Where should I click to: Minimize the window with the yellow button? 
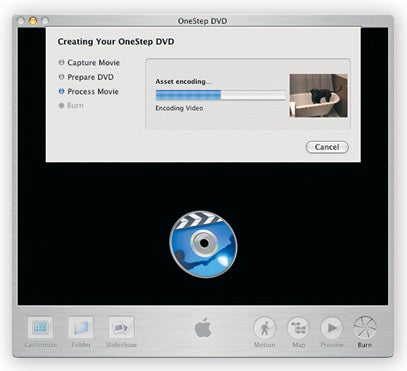[x=32, y=21]
